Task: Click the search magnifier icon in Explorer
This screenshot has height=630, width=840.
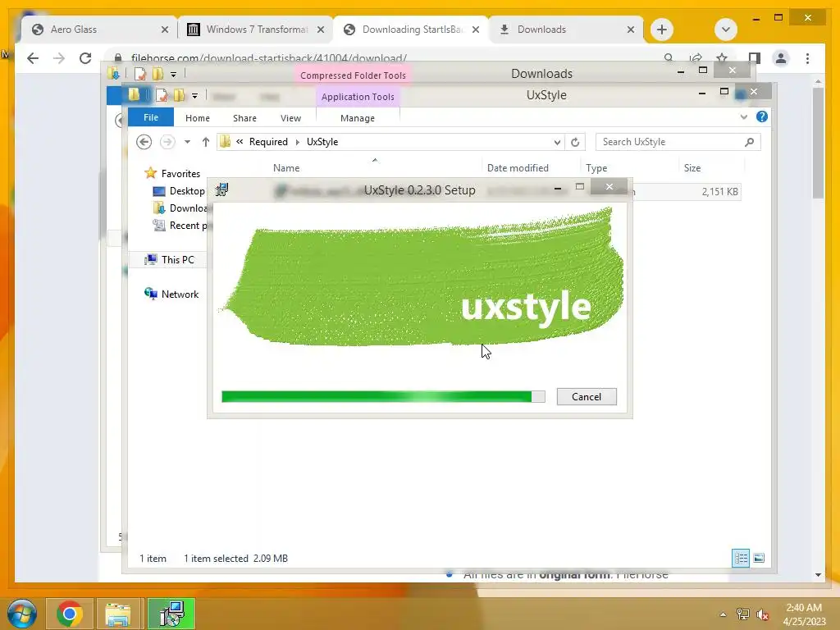Action: pos(749,142)
